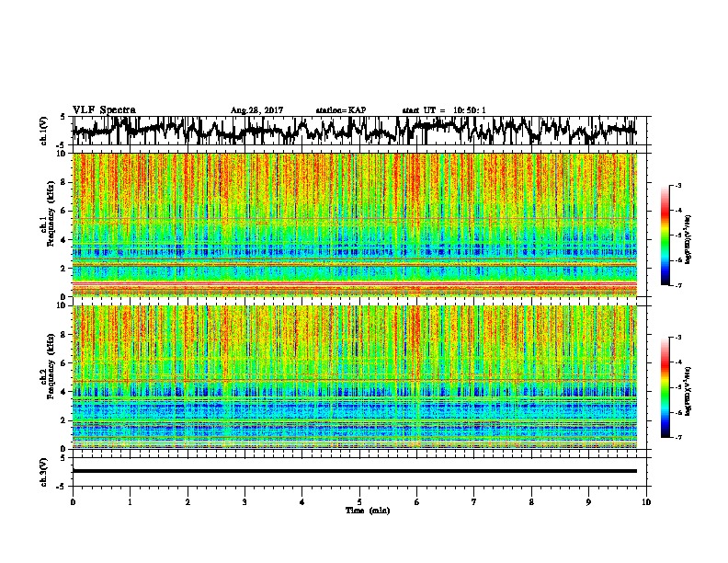728x563 pixels.
Task: Click the "-3" label on ch.1 color bar
Action: point(678,185)
